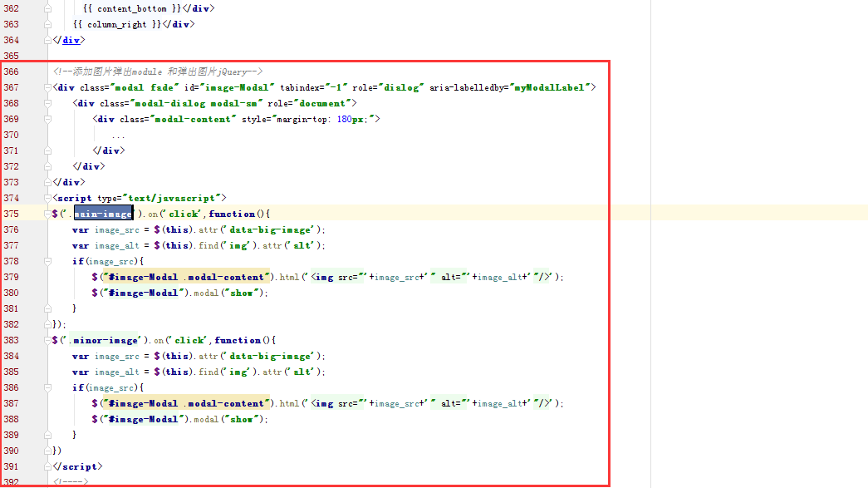868x488 pixels.
Task: Click the "modal fade" class value
Action: pyautogui.click(x=145, y=87)
